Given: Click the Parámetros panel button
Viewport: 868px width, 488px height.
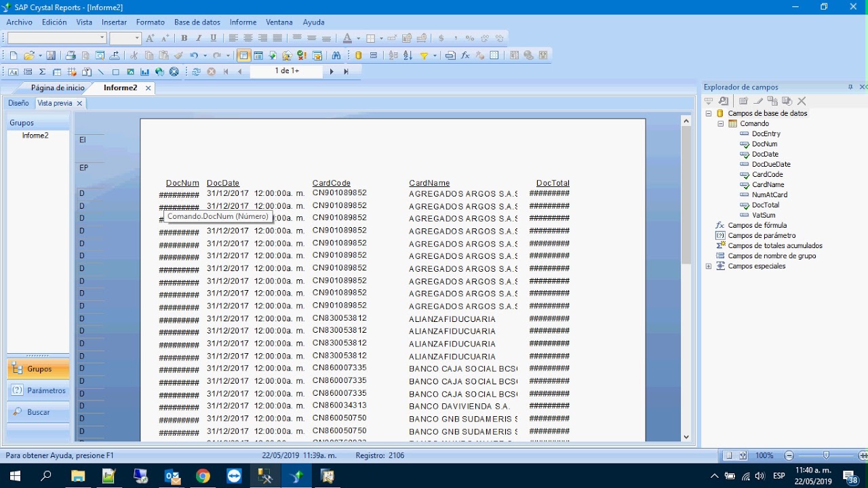Looking at the screenshot, I should click(39, 390).
